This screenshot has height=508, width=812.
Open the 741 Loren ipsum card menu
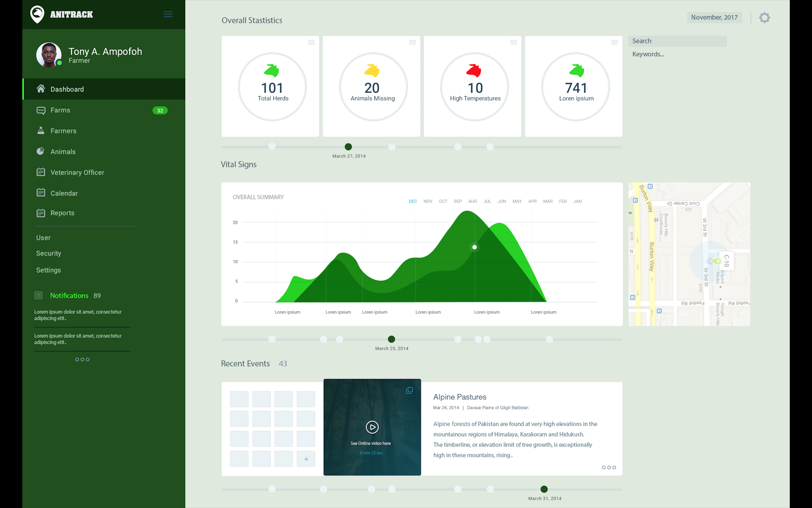(x=615, y=42)
